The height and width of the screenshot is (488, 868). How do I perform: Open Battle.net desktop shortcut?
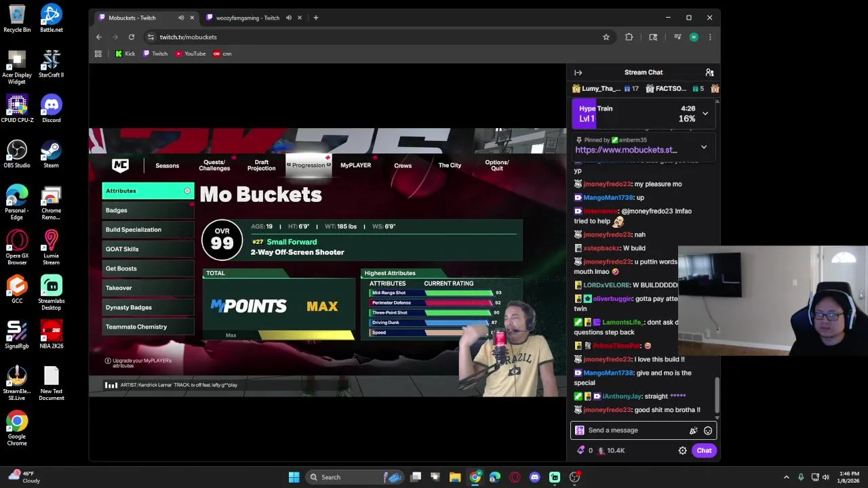51,19
